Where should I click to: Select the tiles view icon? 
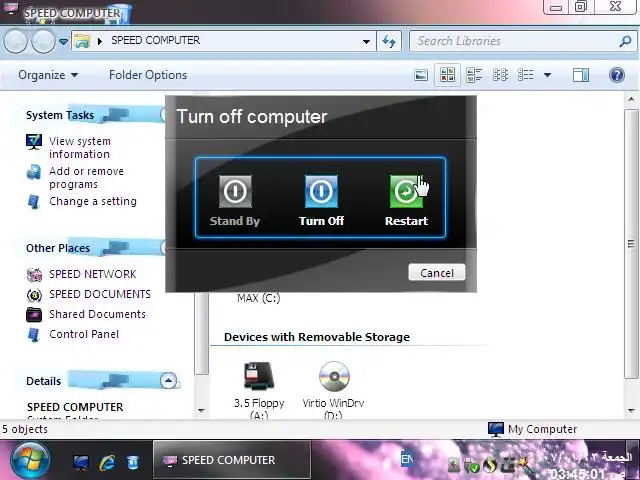[x=447, y=75]
